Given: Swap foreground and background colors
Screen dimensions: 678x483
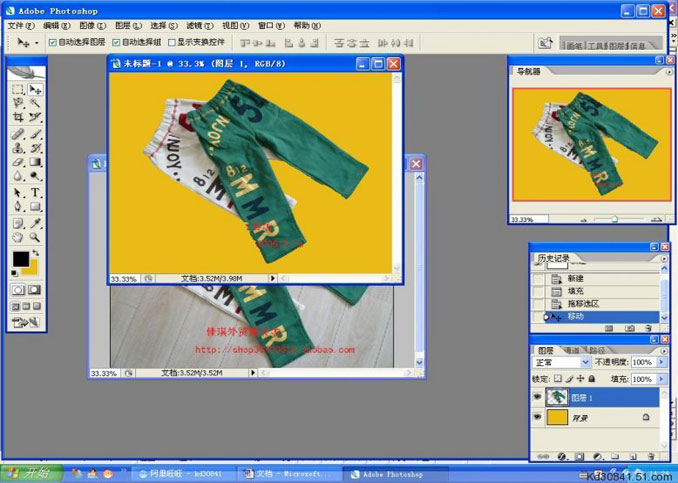Looking at the screenshot, I should 35,253.
